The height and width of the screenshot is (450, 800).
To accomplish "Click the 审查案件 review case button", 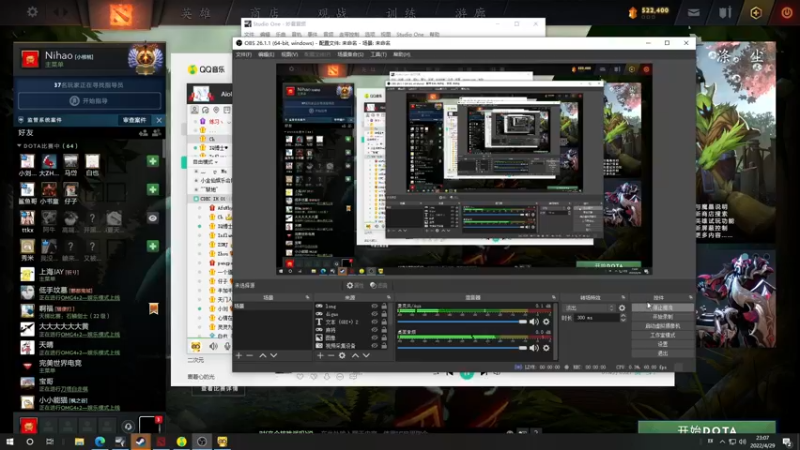I will tap(134, 120).
